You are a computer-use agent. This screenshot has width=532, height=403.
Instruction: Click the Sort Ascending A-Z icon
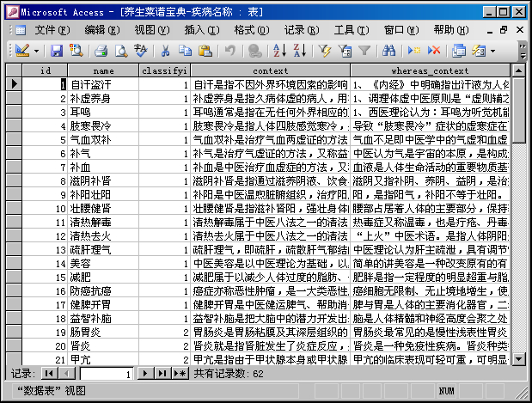pos(280,51)
